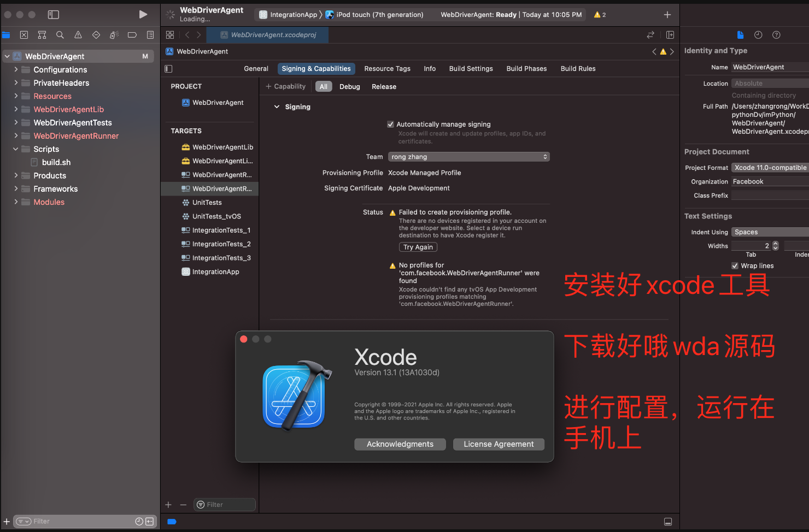Collapse the Signing section

(x=277, y=107)
